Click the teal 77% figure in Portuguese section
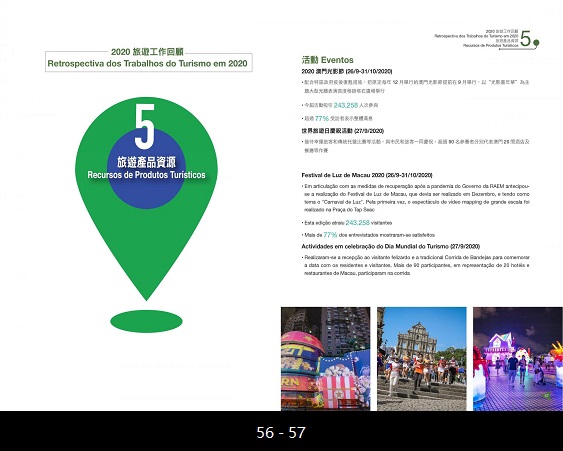This screenshot has height=451, width=563. click(330, 235)
